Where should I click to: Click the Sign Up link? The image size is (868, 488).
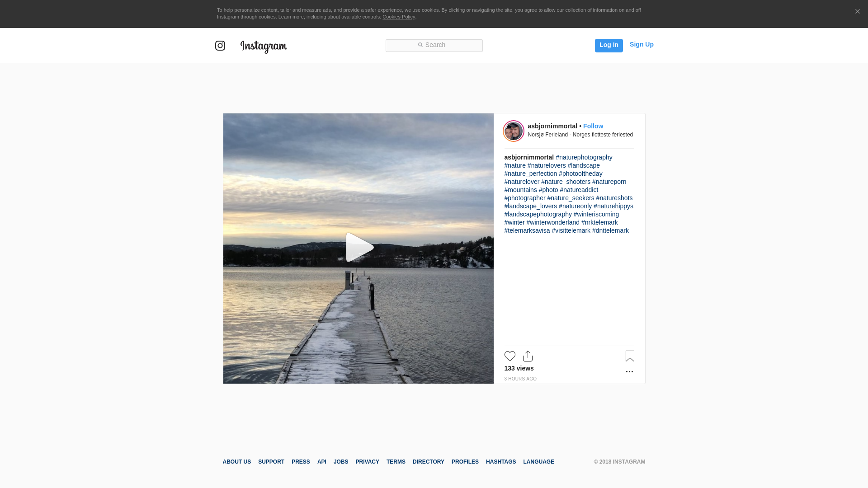click(641, 44)
